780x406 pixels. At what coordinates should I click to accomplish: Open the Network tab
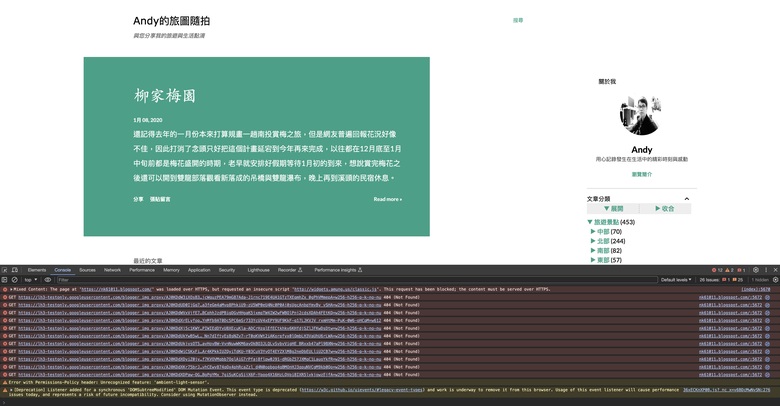click(x=112, y=270)
